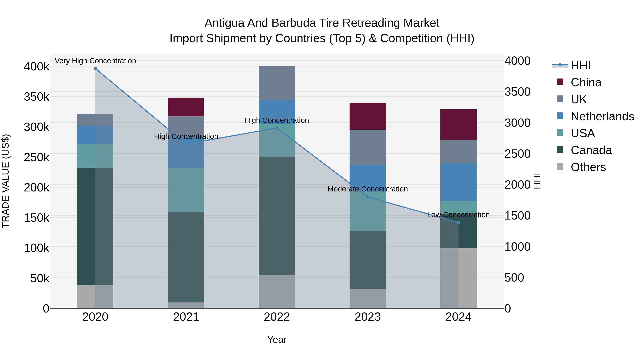
Task: Click the Netherlands legend color swatch
Action: click(x=560, y=116)
